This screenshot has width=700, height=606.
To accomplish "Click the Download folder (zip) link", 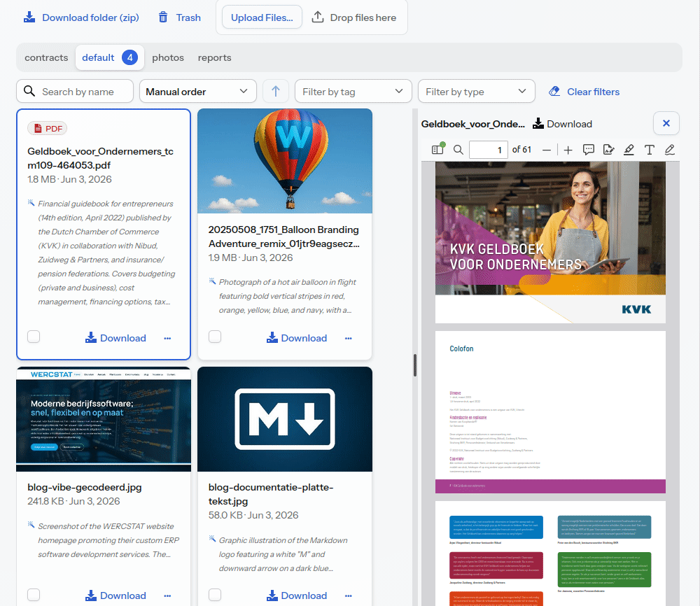I will click(81, 18).
